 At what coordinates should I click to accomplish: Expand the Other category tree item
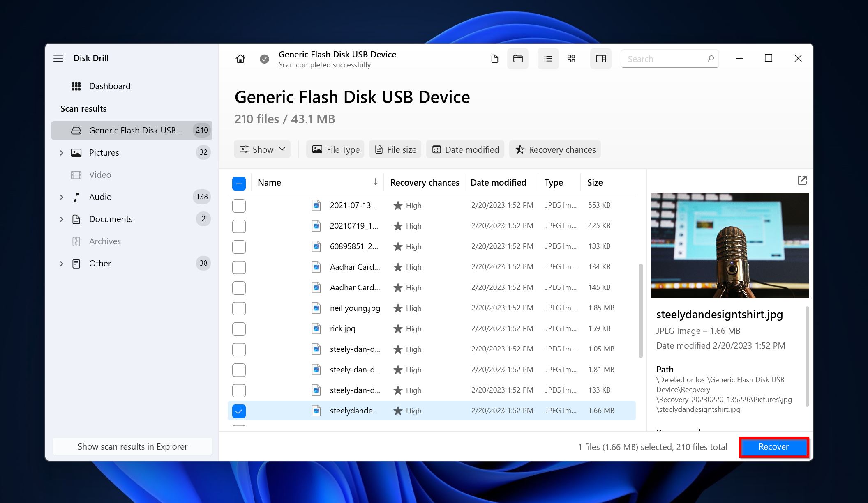click(60, 264)
